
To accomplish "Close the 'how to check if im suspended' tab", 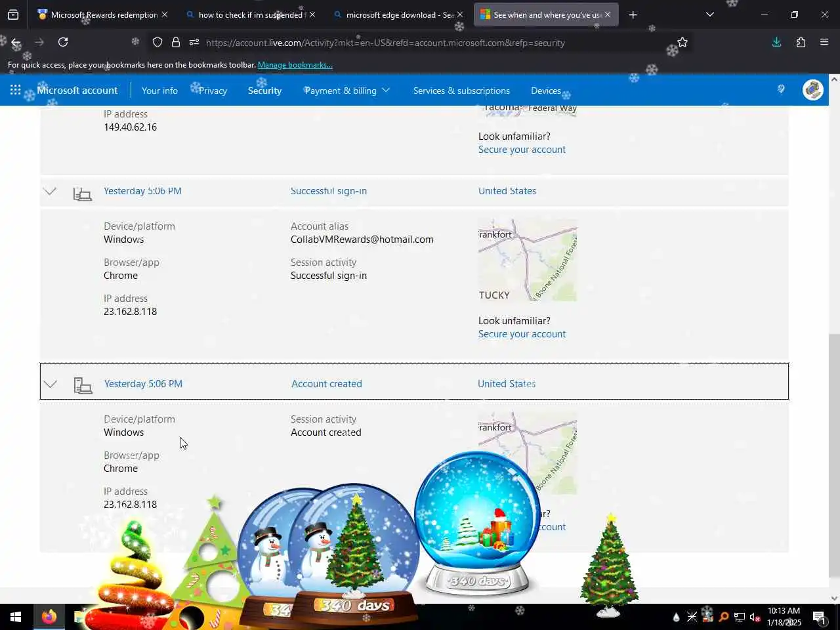I will coord(312,14).
